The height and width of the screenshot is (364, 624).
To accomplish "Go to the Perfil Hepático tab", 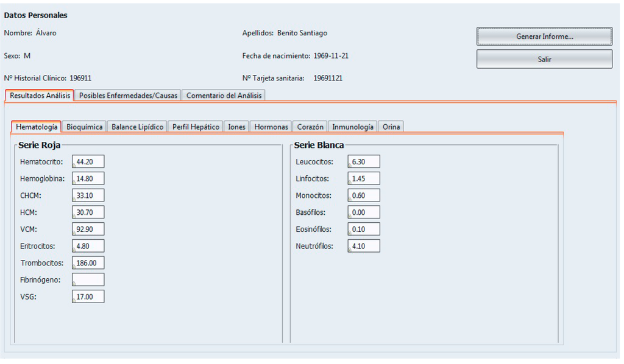I will coord(196,127).
